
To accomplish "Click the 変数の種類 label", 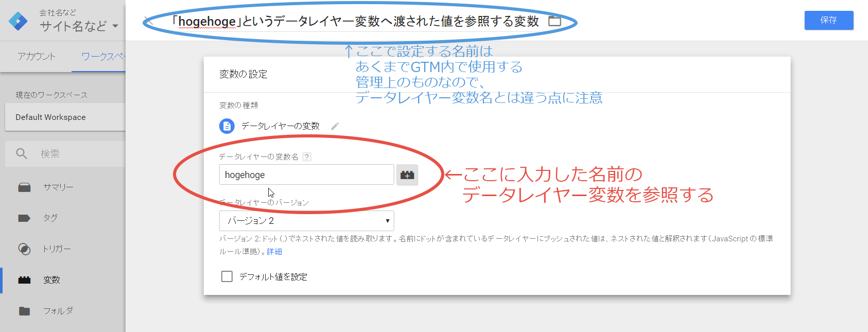I will pyautogui.click(x=238, y=106).
